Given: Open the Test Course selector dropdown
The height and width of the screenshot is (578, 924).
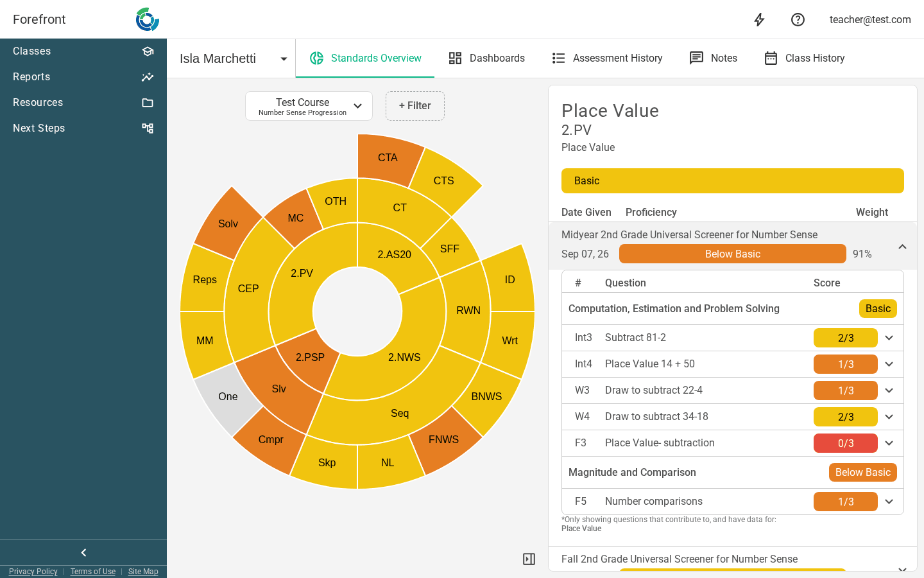Looking at the screenshot, I should (x=309, y=106).
